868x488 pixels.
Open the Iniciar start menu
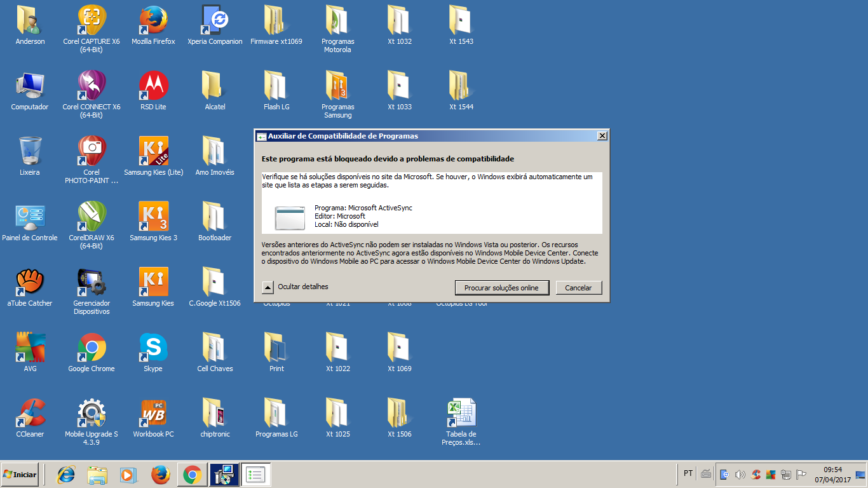tap(20, 474)
